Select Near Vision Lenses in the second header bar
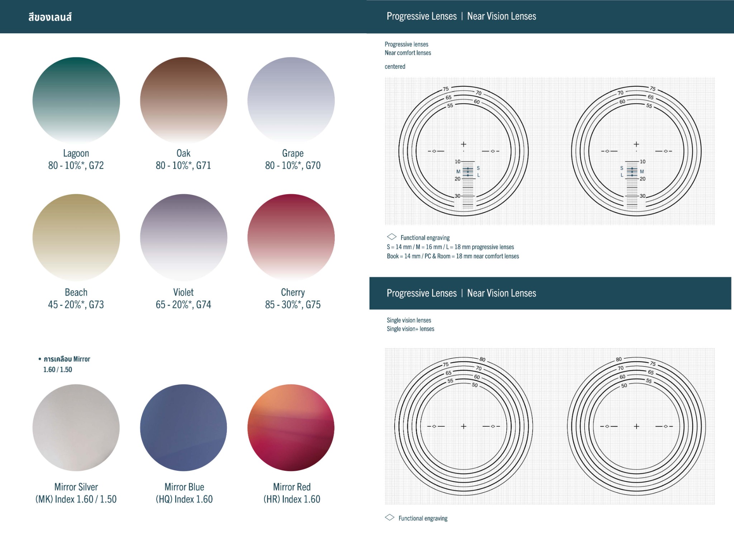 point(501,293)
